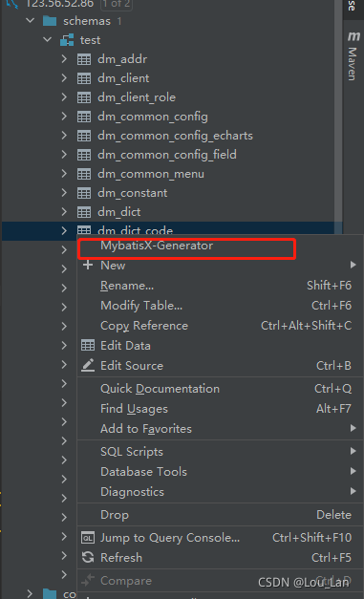Click the table icon of dm_common_config_echarts

[84, 136]
